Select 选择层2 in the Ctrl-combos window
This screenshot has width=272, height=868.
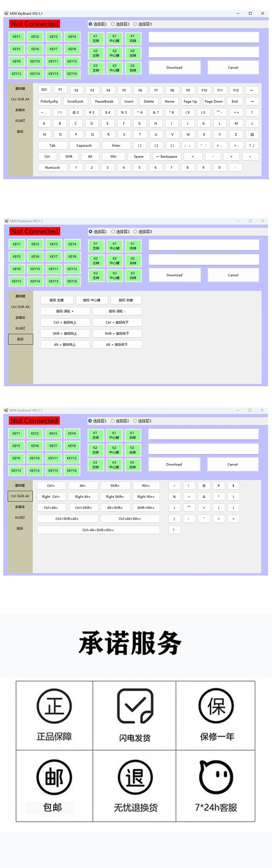pos(120,421)
